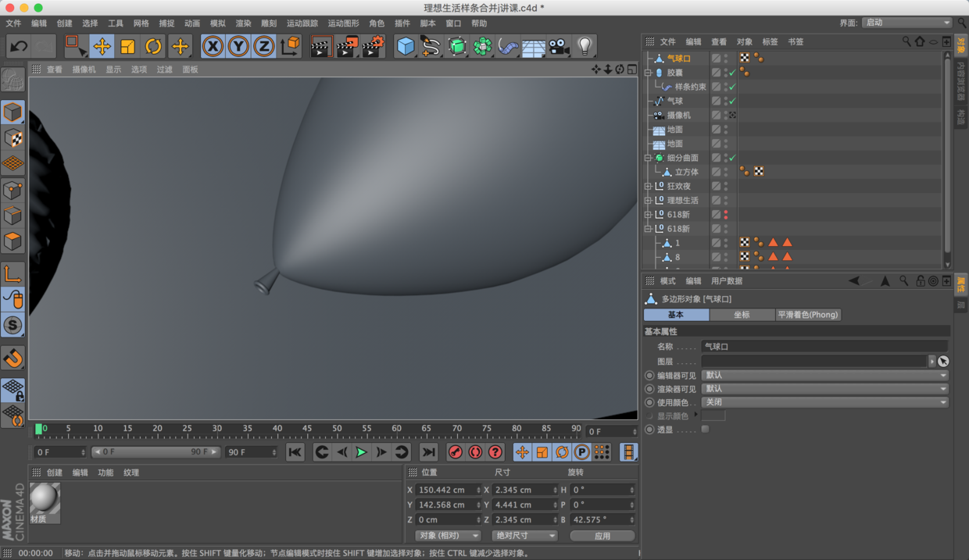
Task: Switch to Polygons mode icon
Action: tap(13, 241)
